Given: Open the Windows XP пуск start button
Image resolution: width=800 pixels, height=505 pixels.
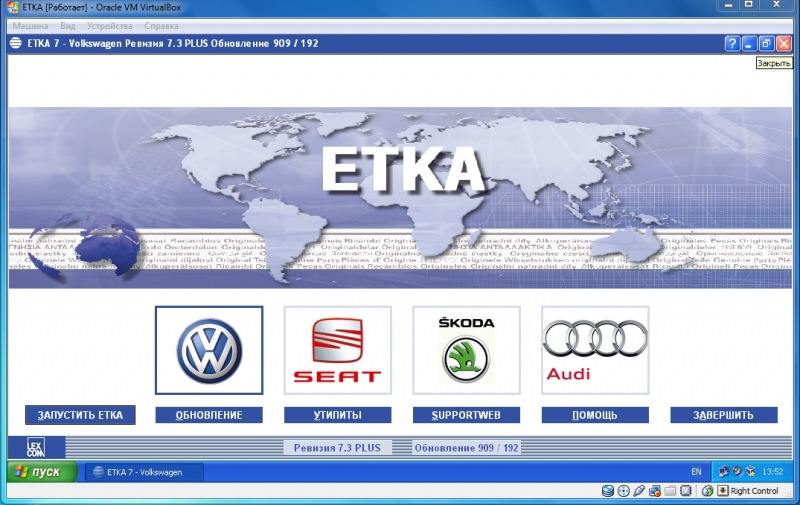Looking at the screenshot, I should click(x=42, y=472).
